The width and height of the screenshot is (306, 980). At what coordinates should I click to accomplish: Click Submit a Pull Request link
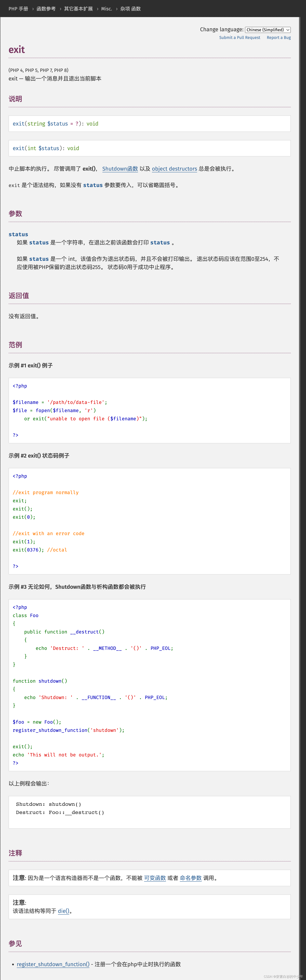click(240, 38)
